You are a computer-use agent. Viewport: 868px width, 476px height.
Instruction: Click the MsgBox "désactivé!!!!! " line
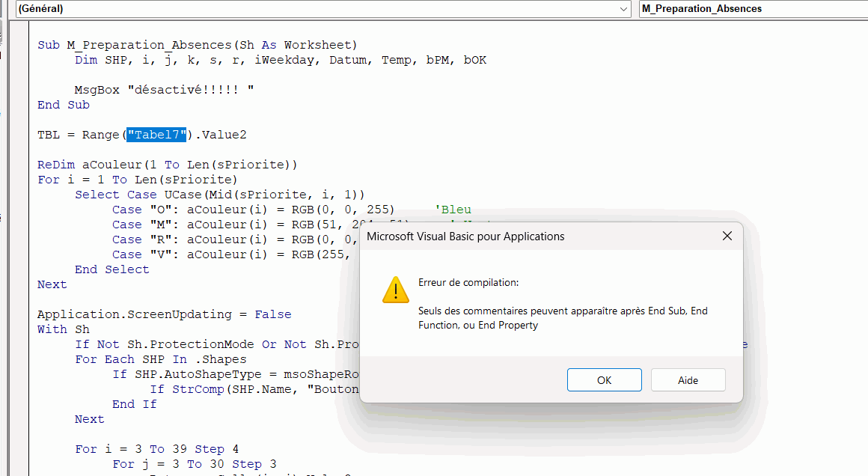coord(165,90)
